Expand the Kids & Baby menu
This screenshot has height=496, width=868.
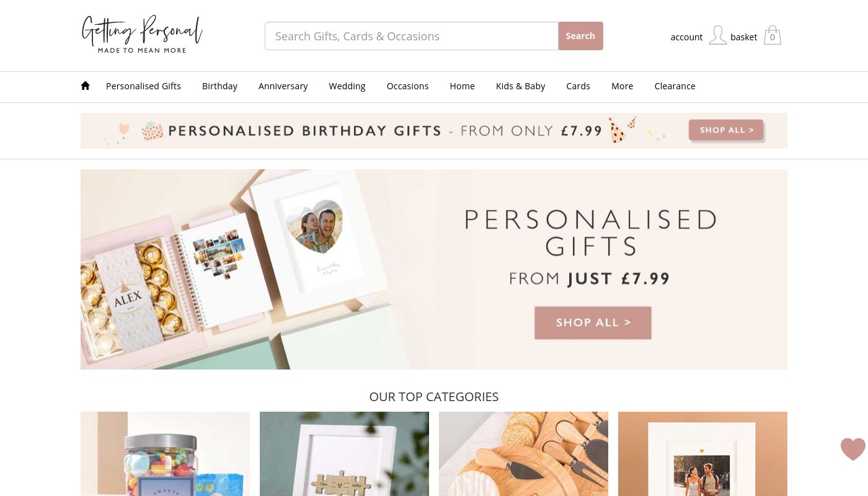click(520, 86)
